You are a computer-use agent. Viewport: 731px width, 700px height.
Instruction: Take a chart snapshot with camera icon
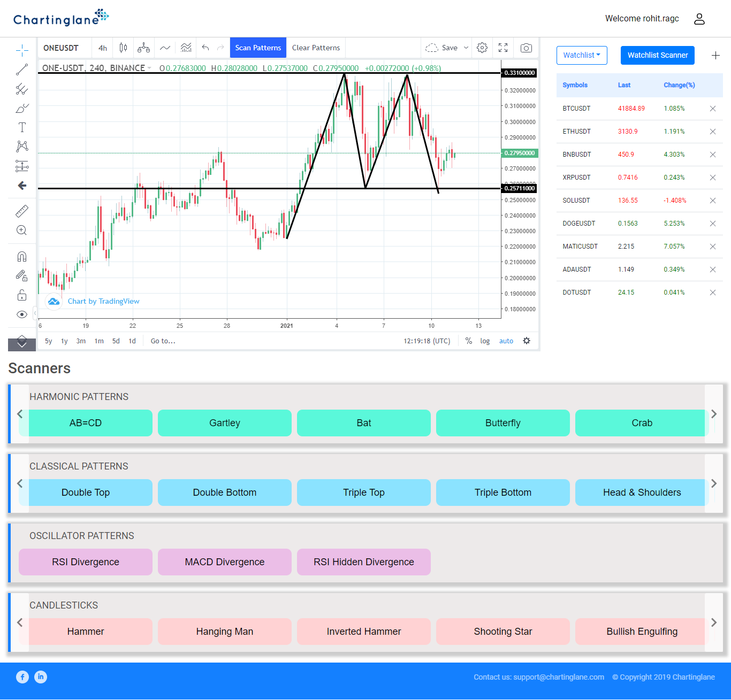[x=527, y=48]
